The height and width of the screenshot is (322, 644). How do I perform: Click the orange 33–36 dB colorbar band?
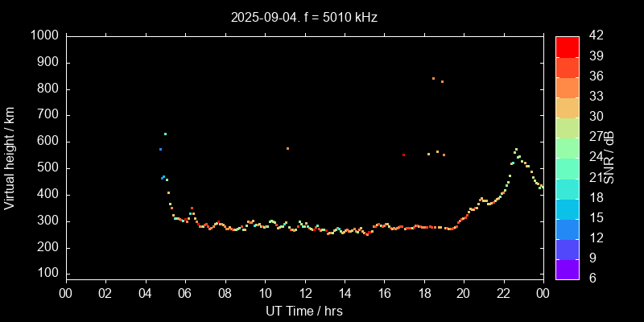pos(567,86)
